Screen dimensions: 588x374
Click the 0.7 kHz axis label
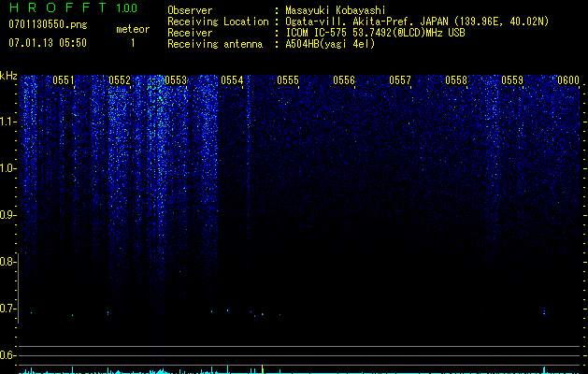click(x=7, y=309)
